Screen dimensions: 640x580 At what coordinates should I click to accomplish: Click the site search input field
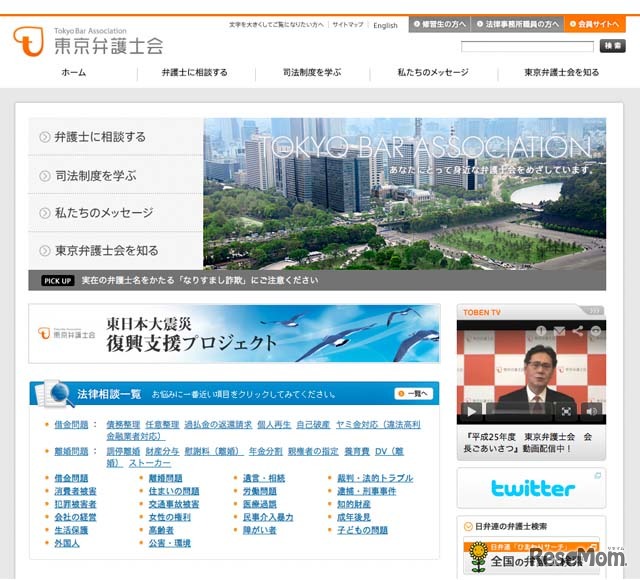point(527,46)
